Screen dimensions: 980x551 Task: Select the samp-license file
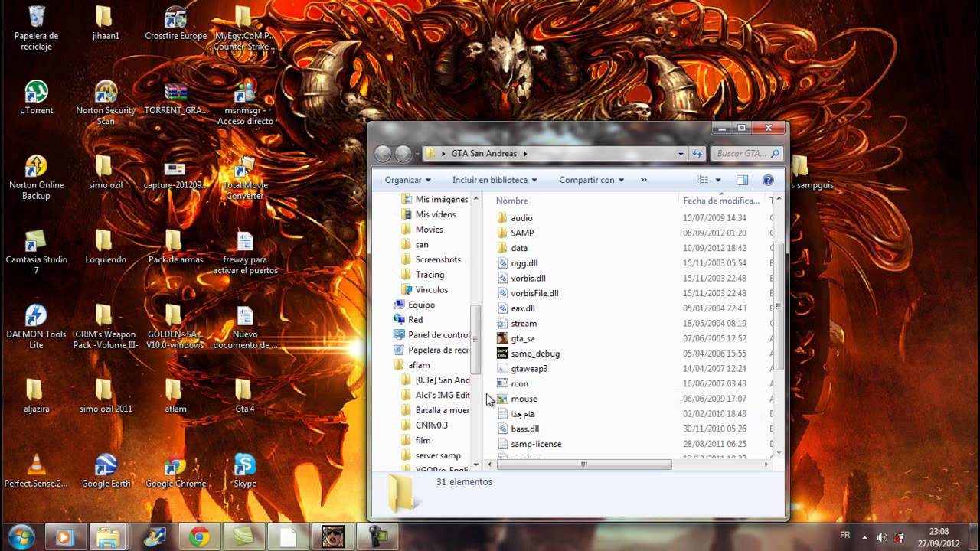(536, 444)
